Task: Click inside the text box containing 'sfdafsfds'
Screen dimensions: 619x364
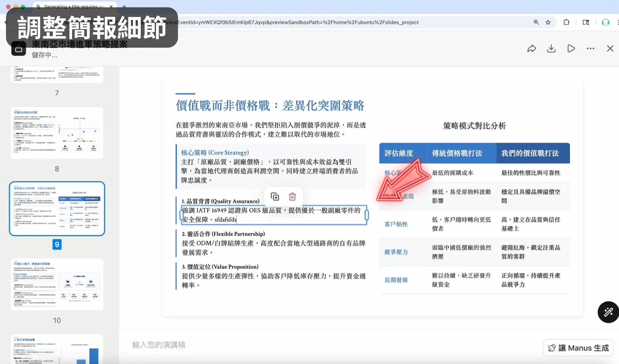Action: point(274,215)
